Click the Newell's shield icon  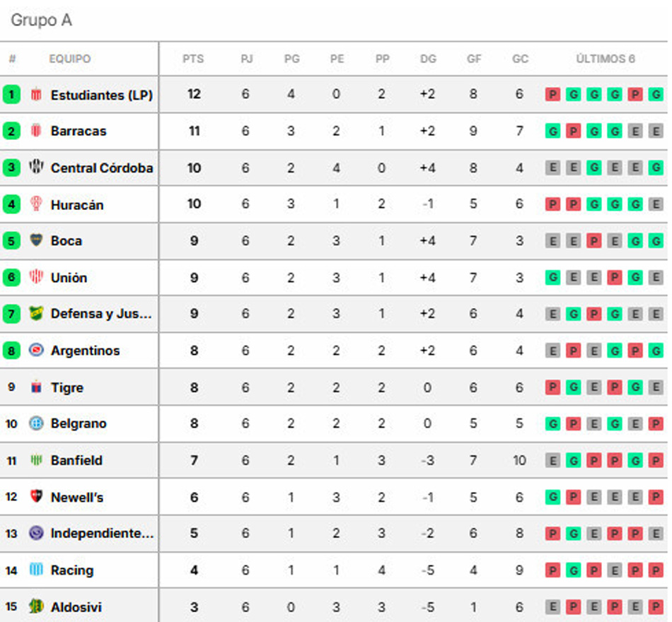pos(36,496)
